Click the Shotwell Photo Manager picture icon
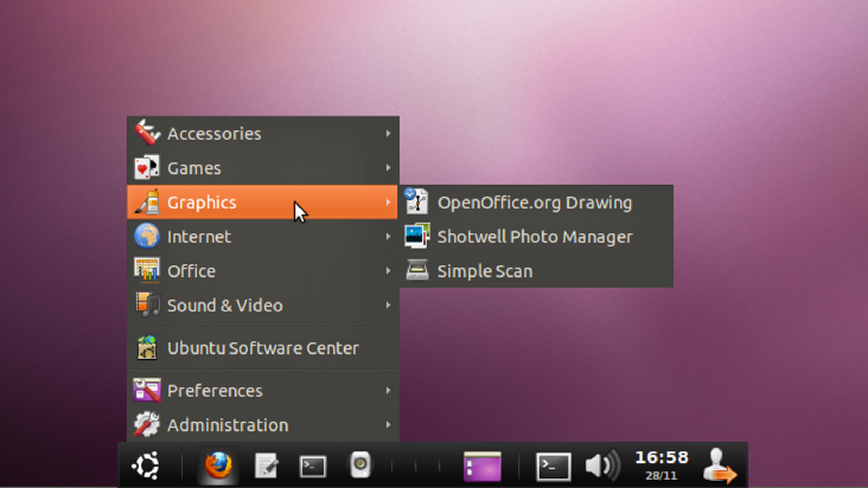This screenshot has width=868, height=488. pyautogui.click(x=417, y=236)
